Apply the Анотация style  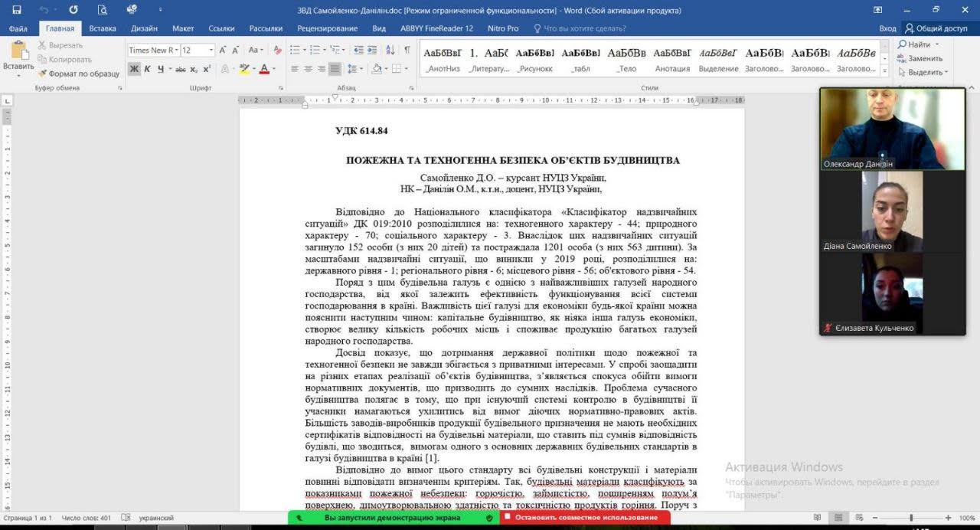pos(672,60)
